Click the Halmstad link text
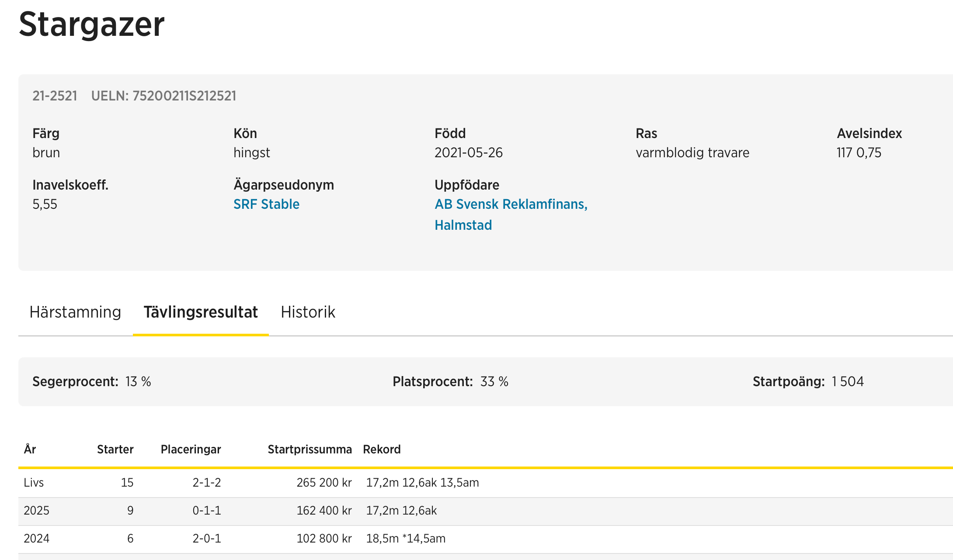This screenshot has width=953, height=560. pyautogui.click(x=463, y=225)
